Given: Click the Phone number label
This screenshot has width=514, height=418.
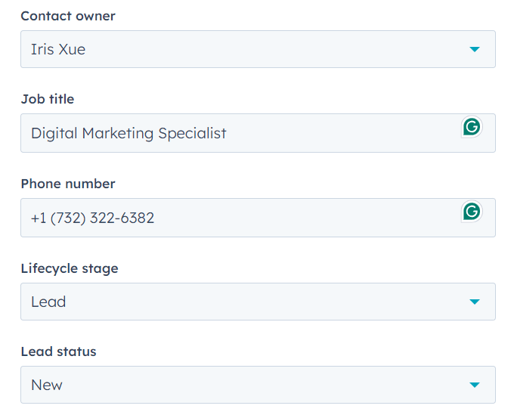Looking at the screenshot, I should (x=68, y=184).
